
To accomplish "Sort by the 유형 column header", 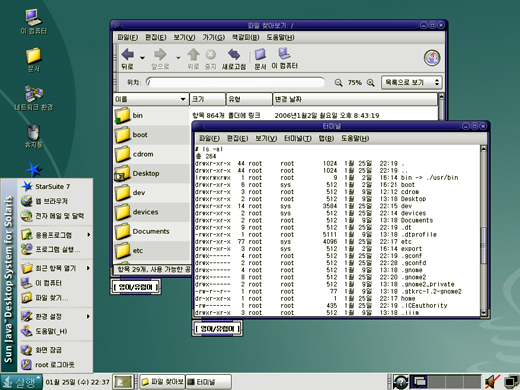I will pos(249,99).
